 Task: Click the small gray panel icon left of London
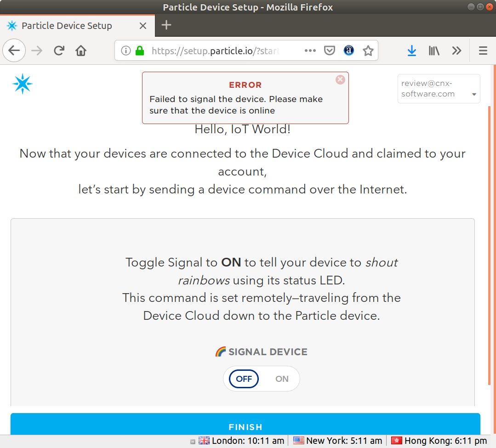coord(193,442)
